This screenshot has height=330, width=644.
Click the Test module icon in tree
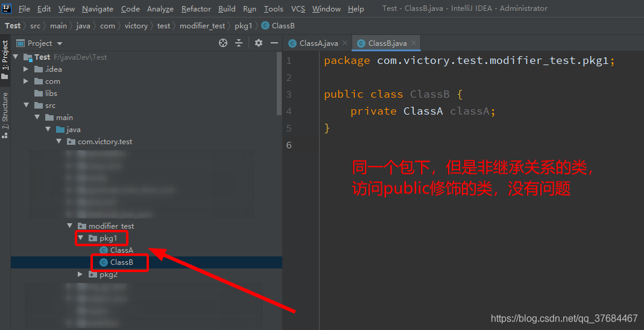click(x=28, y=57)
